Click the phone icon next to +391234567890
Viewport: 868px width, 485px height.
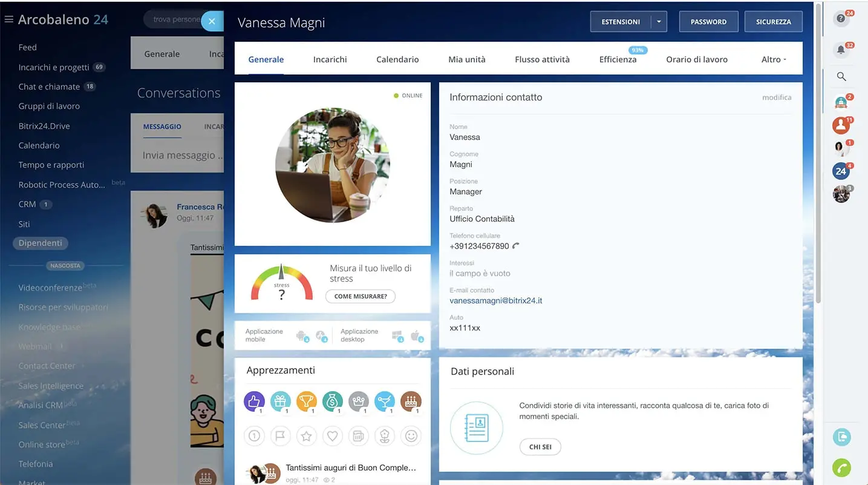click(516, 246)
